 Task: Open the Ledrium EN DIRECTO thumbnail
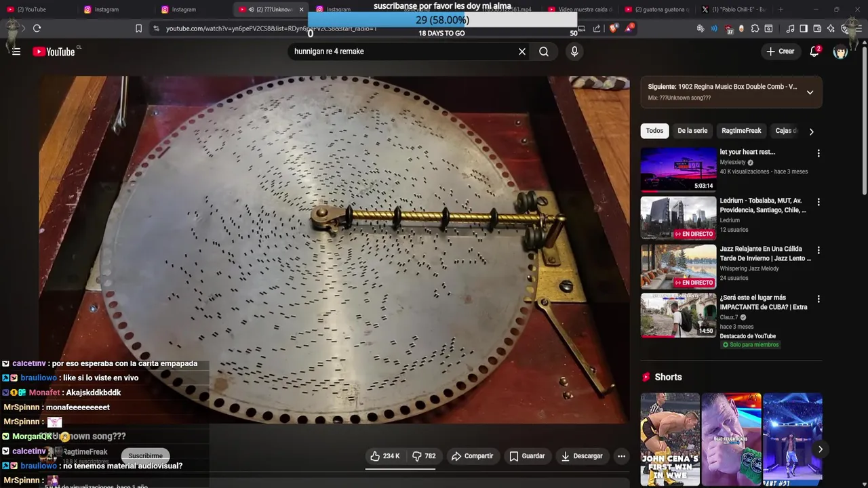pyautogui.click(x=678, y=218)
